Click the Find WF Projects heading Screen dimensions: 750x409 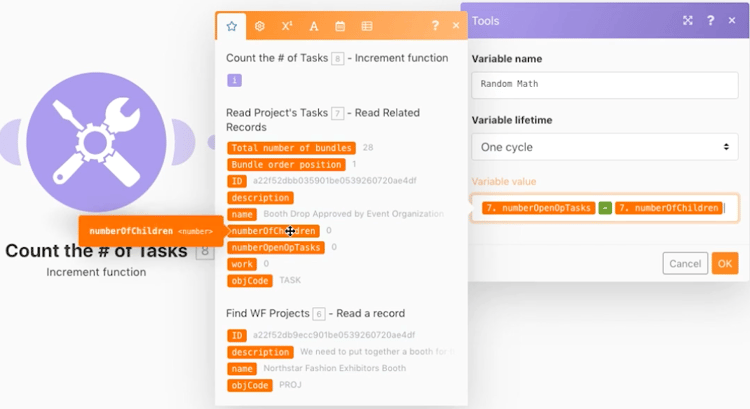pyautogui.click(x=315, y=314)
